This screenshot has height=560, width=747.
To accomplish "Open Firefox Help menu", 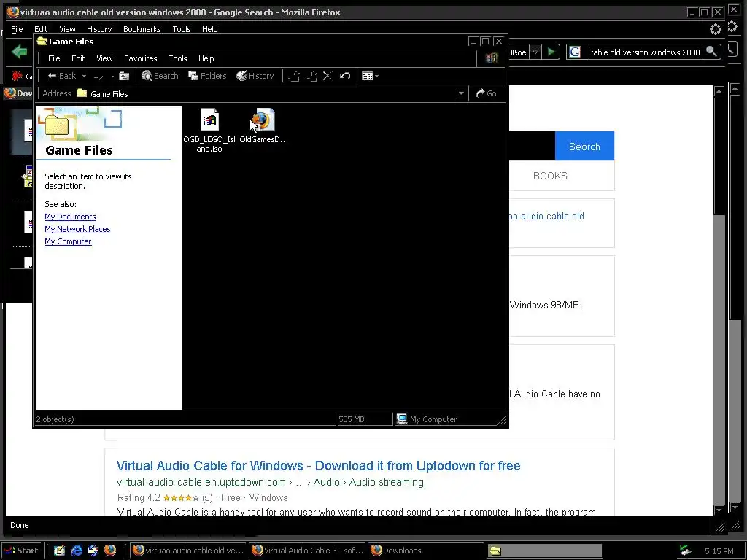I will pyautogui.click(x=209, y=29).
